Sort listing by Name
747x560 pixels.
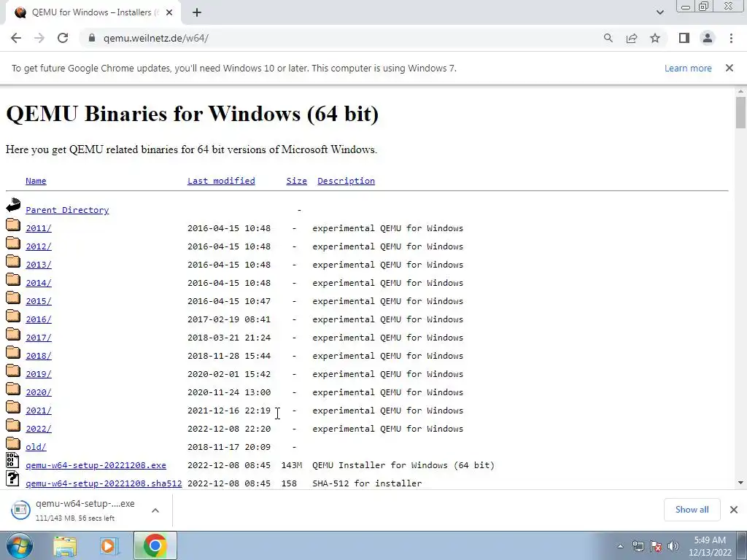(x=36, y=181)
